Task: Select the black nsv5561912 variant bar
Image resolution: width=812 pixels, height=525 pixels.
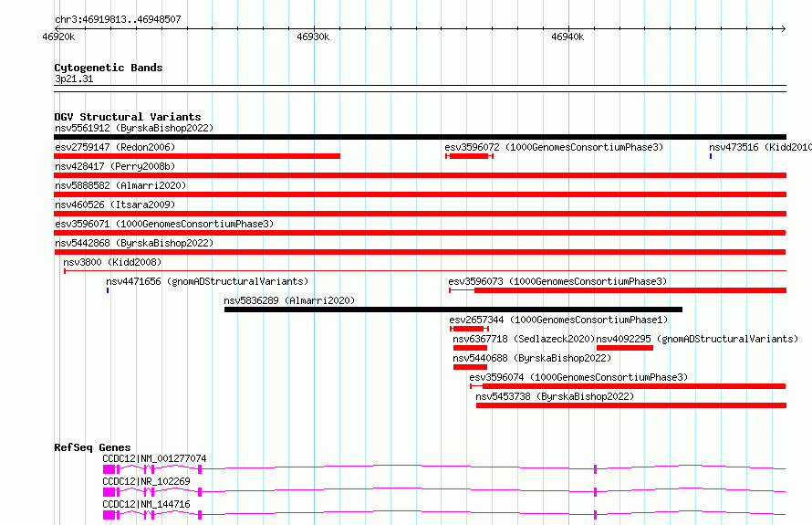Action: (x=420, y=137)
